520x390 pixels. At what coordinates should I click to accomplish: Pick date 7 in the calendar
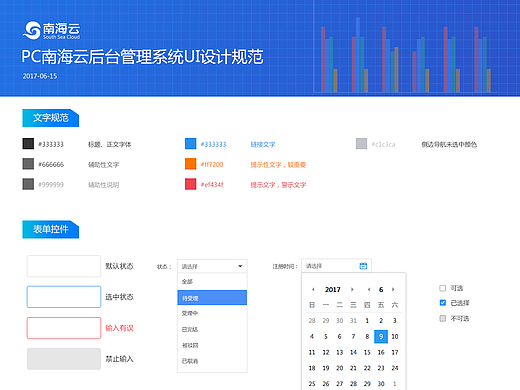pos(353,336)
